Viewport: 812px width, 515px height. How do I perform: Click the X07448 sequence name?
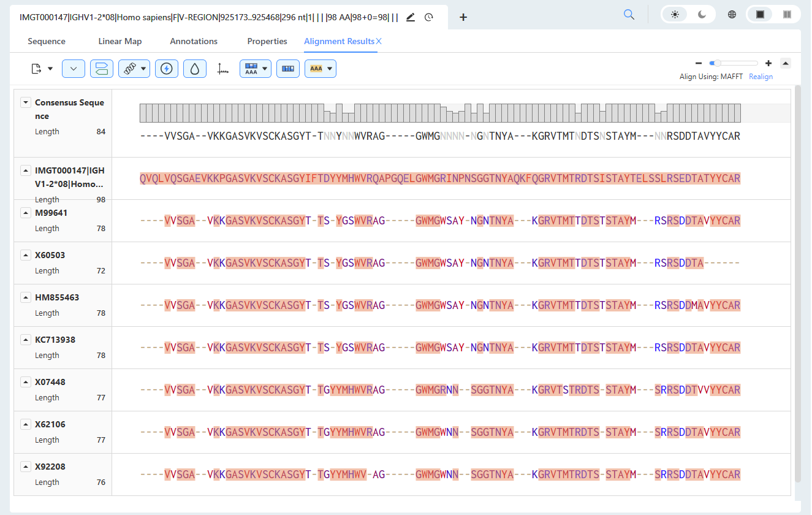coord(50,382)
